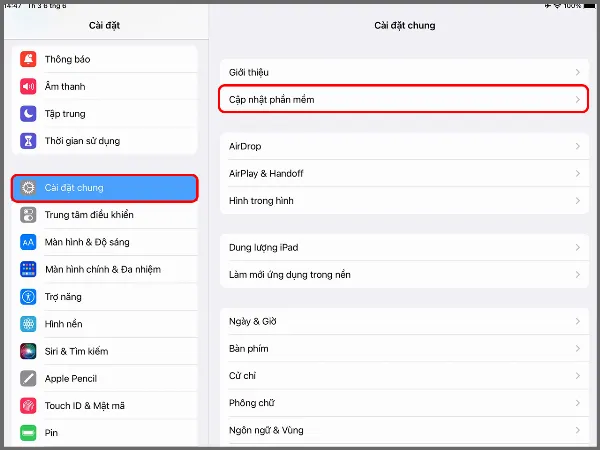Open Giới thiệu about settings
Screen dimensions: 600x450
coord(404,72)
